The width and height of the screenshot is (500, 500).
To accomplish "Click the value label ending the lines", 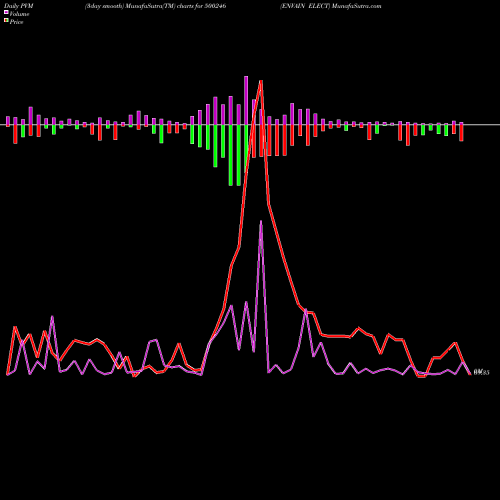I will [x=481, y=373].
